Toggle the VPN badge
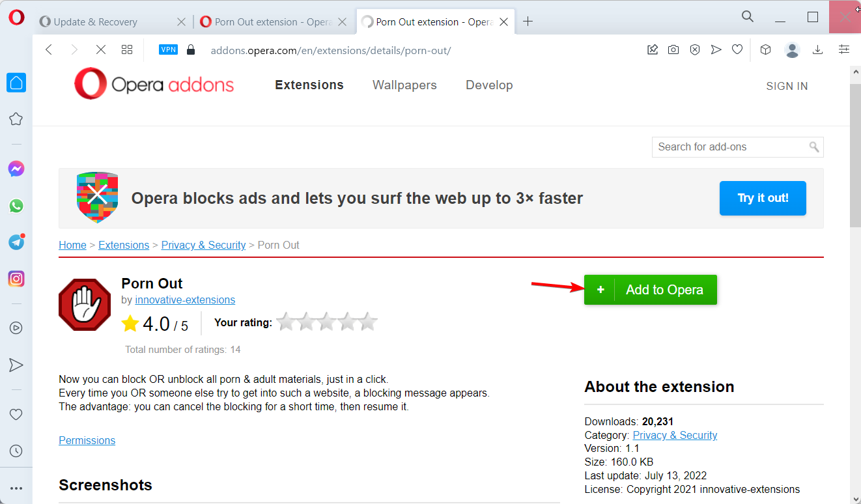 168,49
